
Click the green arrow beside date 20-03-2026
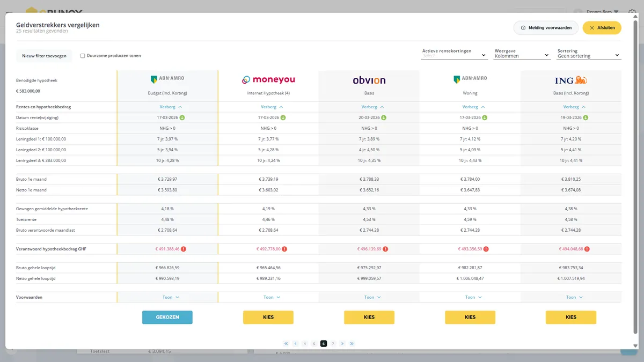tap(384, 117)
